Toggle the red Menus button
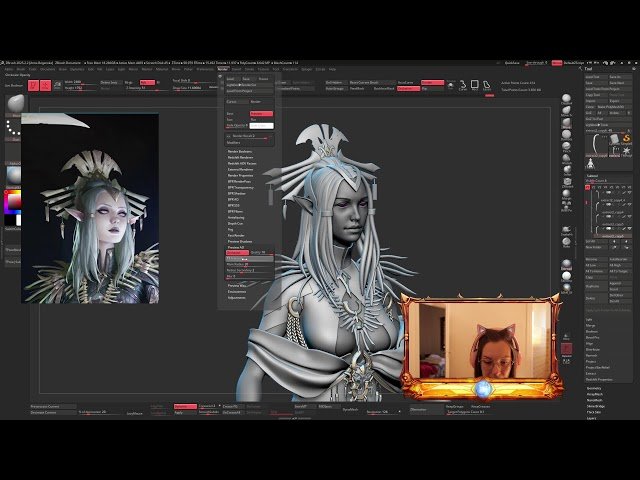Screen dimensions: 640x480 click(557, 63)
